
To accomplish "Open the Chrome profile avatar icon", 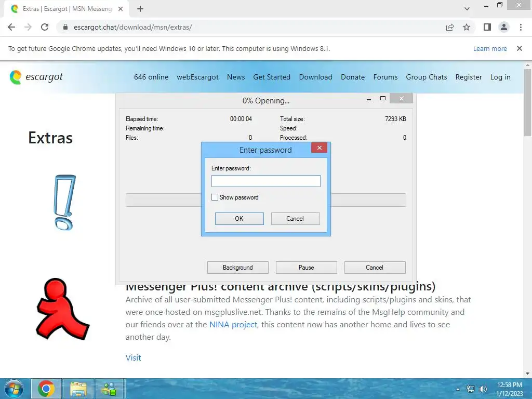I will tap(504, 27).
